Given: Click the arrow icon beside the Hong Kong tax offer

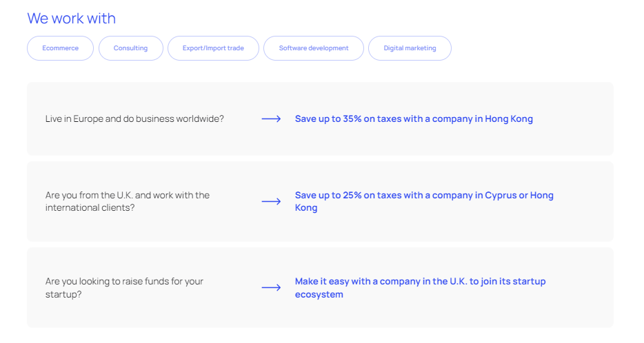Looking at the screenshot, I should pyautogui.click(x=271, y=119).
